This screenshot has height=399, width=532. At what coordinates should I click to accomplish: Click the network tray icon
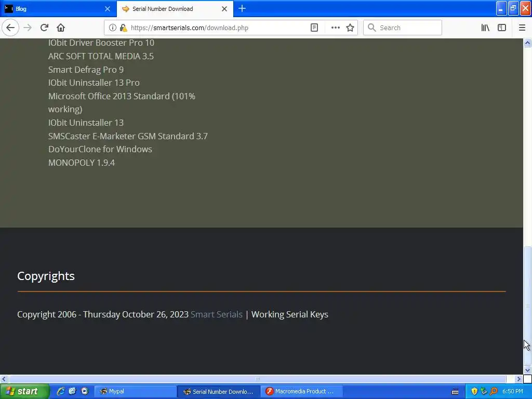point(484,391)
